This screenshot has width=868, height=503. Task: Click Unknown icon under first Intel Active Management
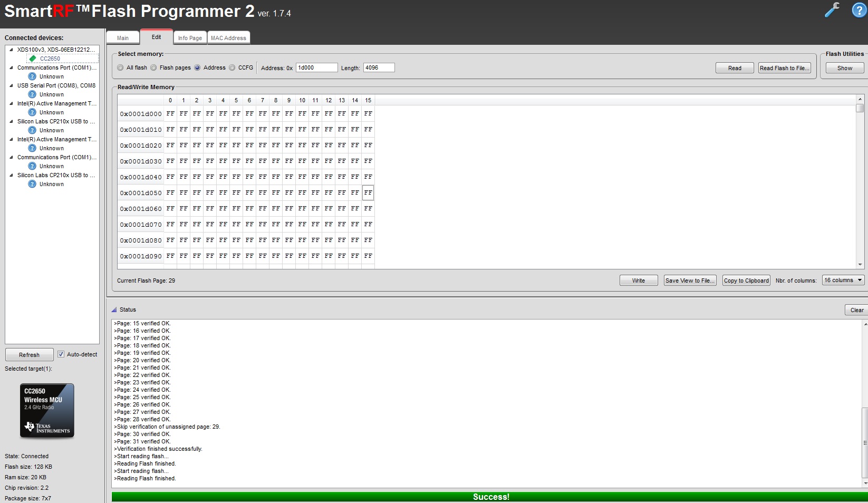point(32,112)
